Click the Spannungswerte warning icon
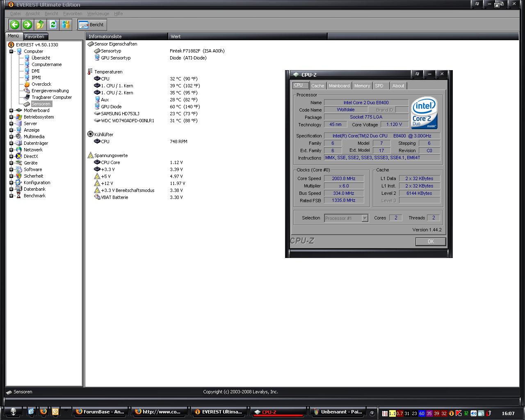The image size is (525, 420). [91, 155]
